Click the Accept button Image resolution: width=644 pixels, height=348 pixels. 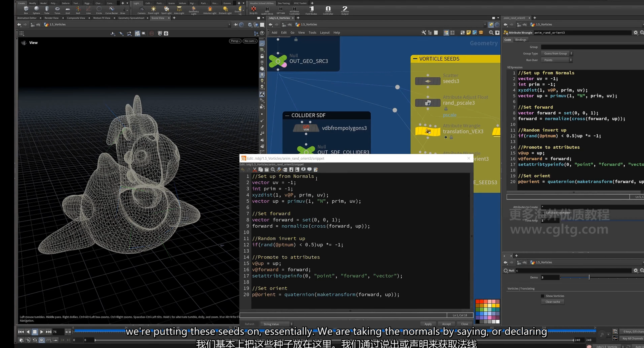click(446, 324)
